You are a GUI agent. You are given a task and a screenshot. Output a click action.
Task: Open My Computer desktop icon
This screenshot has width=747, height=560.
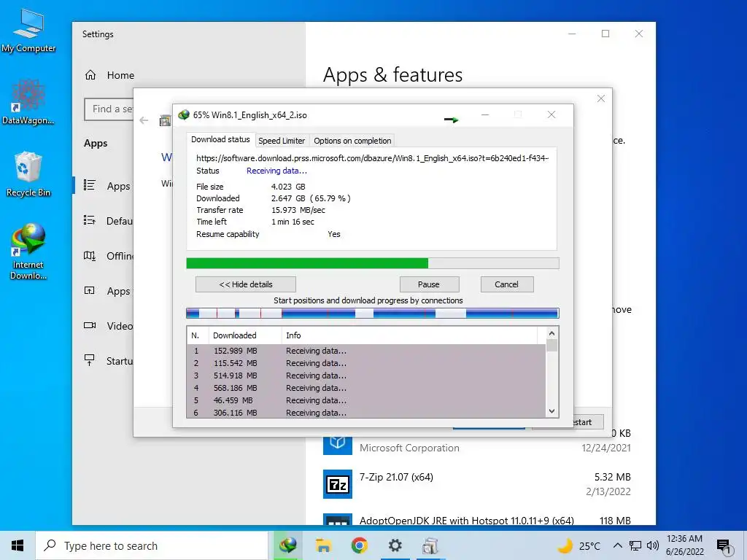point(28,31)
